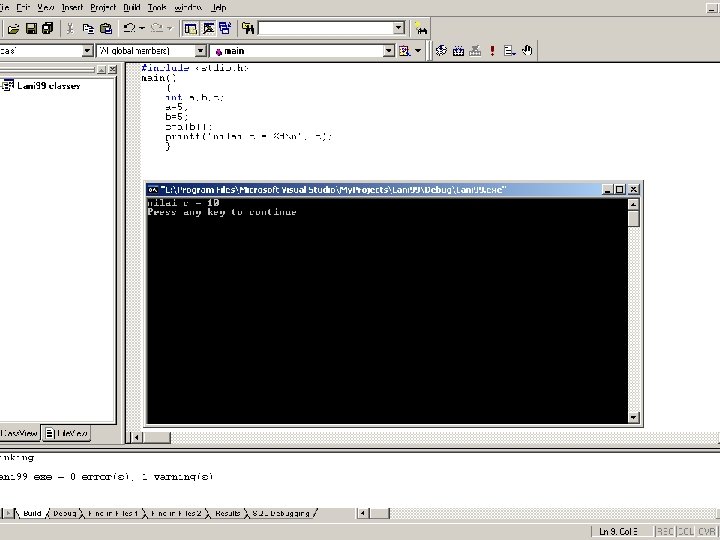Click the Compile icon in build toolbar
This screenshot has height=540, width=720.
click(441, 51)
